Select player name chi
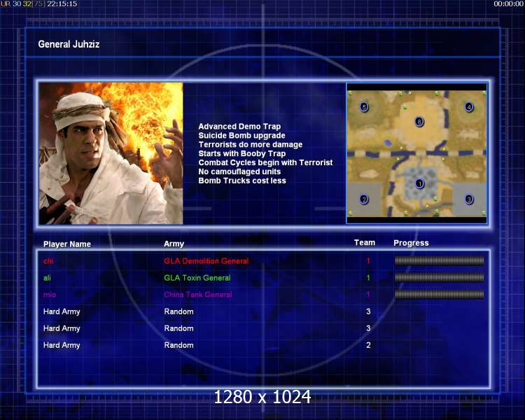Screen dimensions: 525x420 pos(48,261)
